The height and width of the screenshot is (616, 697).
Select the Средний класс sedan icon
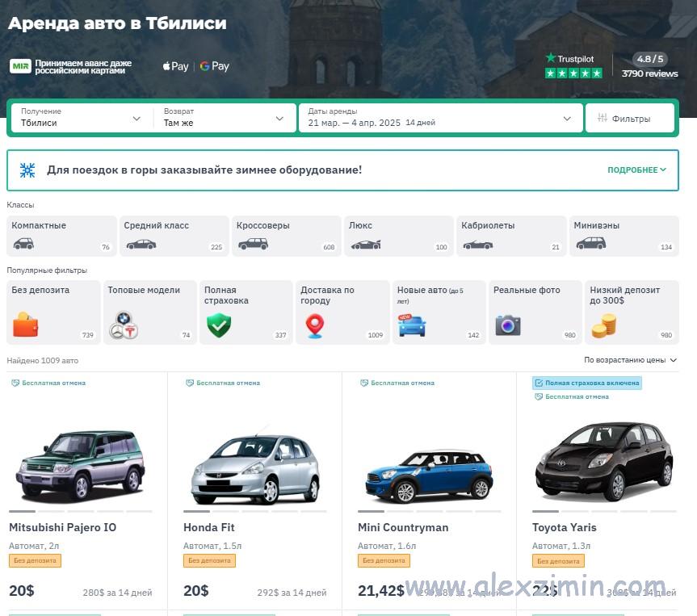(141, 245)
